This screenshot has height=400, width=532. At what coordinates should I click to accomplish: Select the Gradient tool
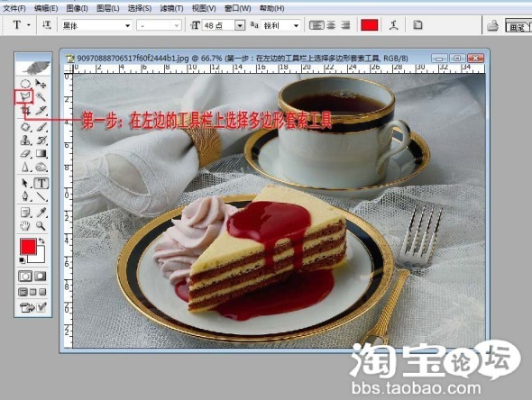[41, 153]
